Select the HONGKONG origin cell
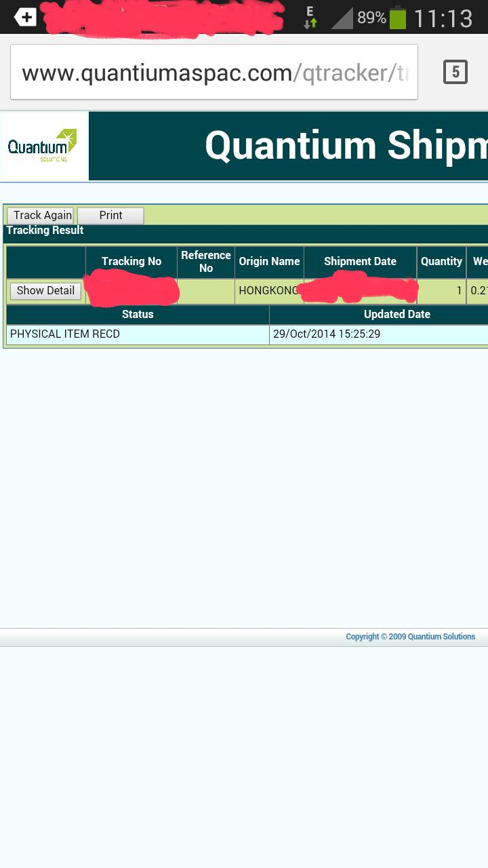Screen dimensions: 488x868 coord(269,291)
